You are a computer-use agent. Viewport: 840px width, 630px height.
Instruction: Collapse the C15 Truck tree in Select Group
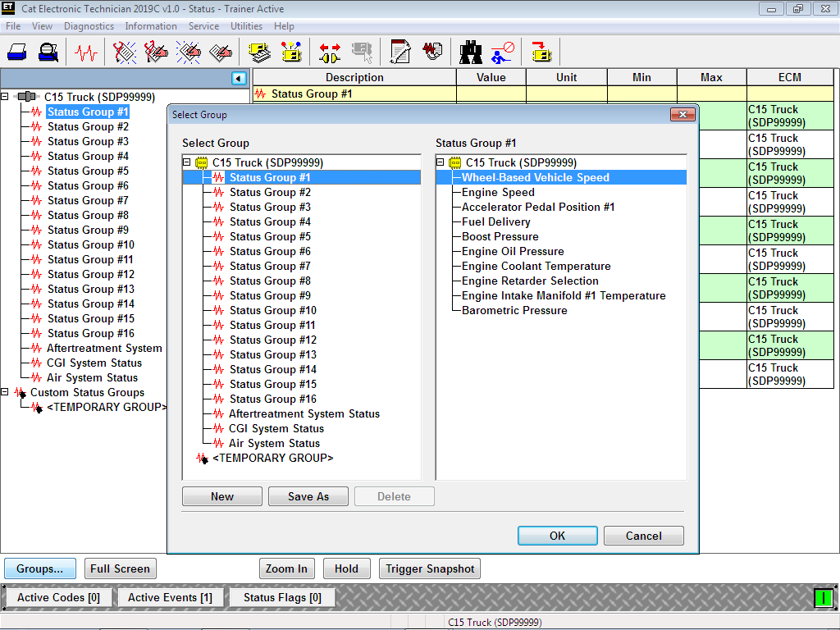click(187, 162)
